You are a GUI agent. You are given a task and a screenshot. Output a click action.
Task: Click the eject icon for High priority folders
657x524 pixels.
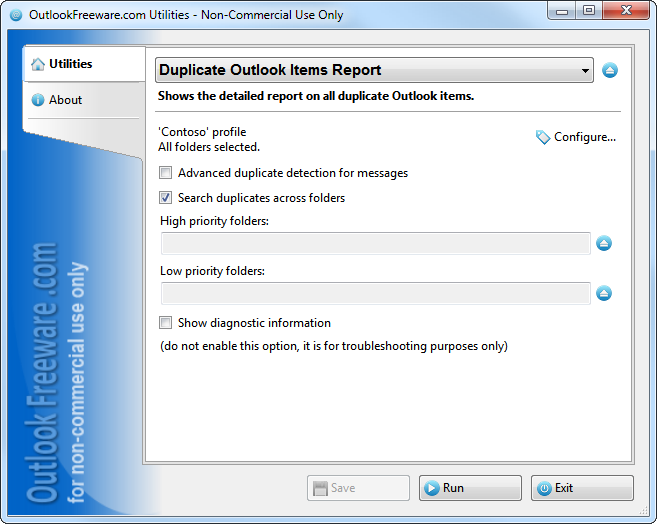coord(604,243)
